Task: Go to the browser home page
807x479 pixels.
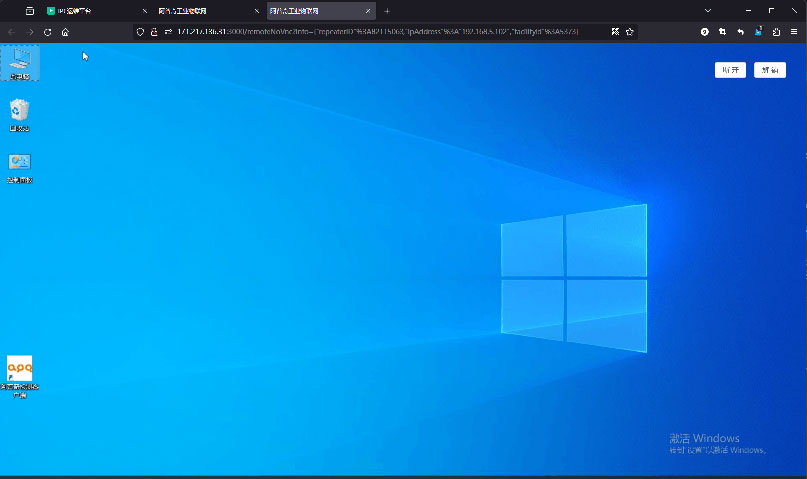Action: (x=65, y=32)
